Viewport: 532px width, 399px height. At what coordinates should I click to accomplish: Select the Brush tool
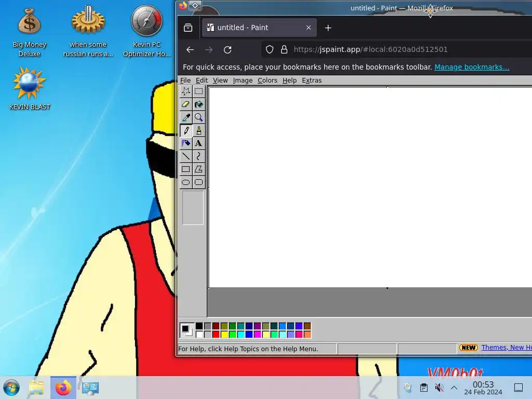coord(199,130)
